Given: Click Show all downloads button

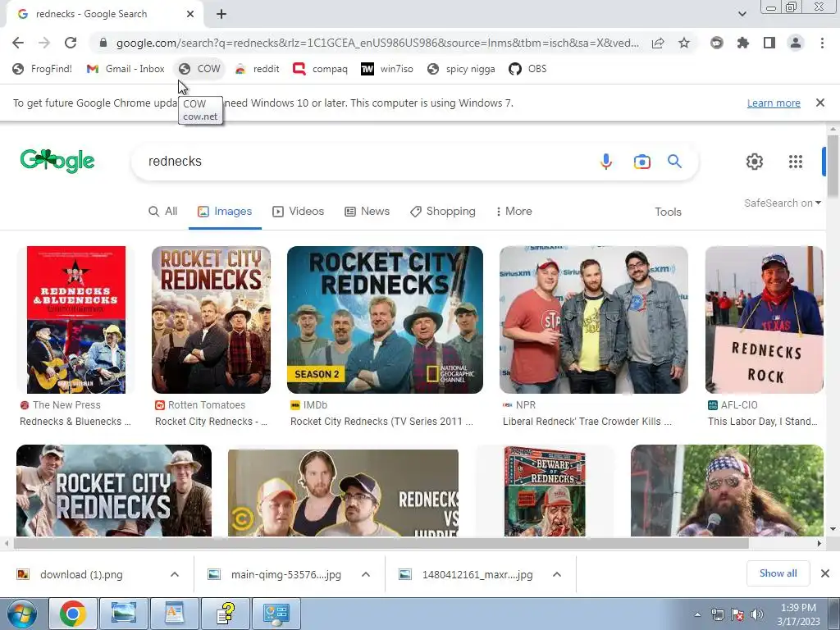Looking at the screenshot, I should [x=778, y=573].
